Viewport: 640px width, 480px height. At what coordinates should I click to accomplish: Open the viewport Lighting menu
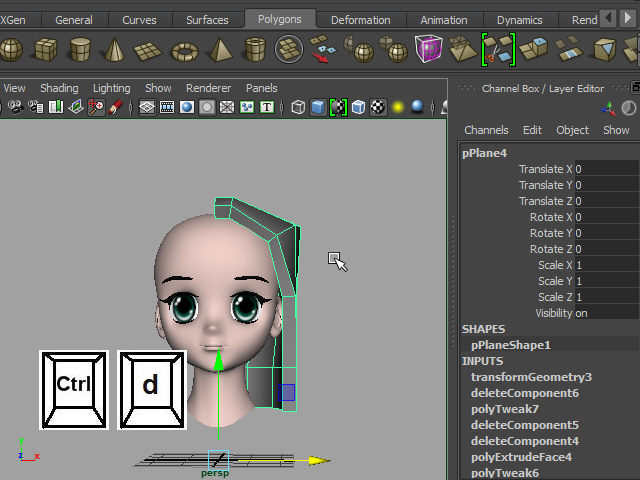point(111,88)
